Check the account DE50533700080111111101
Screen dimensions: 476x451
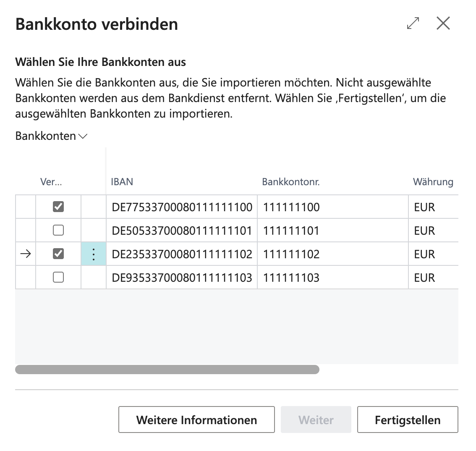tap(58, 230)
